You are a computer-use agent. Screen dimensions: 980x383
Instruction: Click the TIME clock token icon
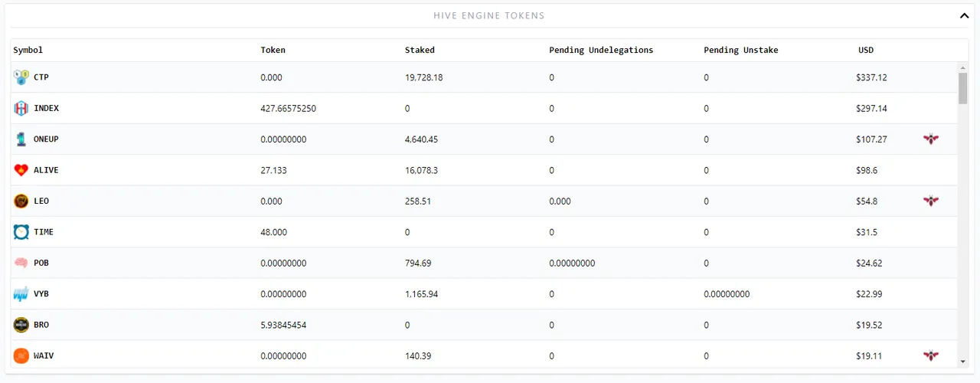click(21, 232)
